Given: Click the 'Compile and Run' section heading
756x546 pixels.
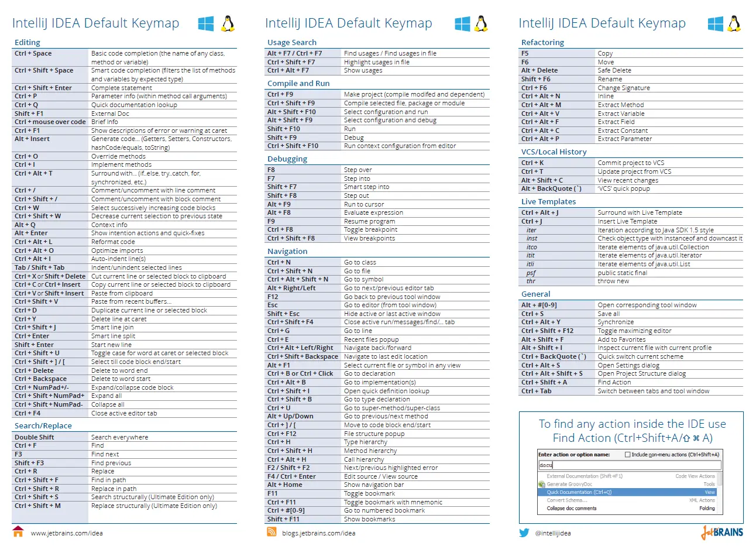Looking at the screenshot, I should click(x=298, y=84).
